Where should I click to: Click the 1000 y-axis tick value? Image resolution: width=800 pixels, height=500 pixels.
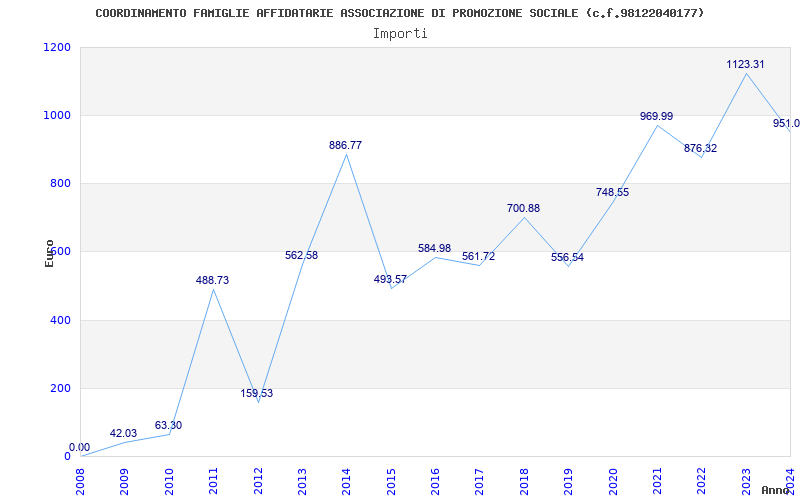(57, 115)
